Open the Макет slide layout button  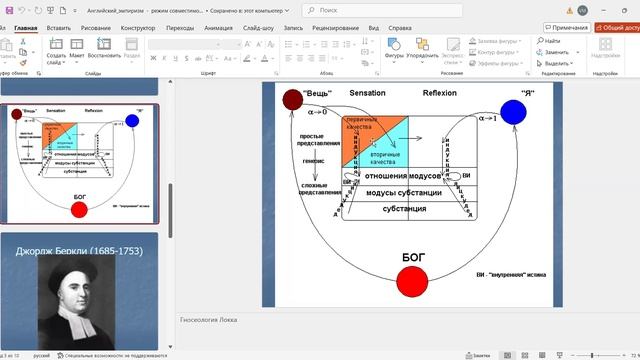[76, 51]
